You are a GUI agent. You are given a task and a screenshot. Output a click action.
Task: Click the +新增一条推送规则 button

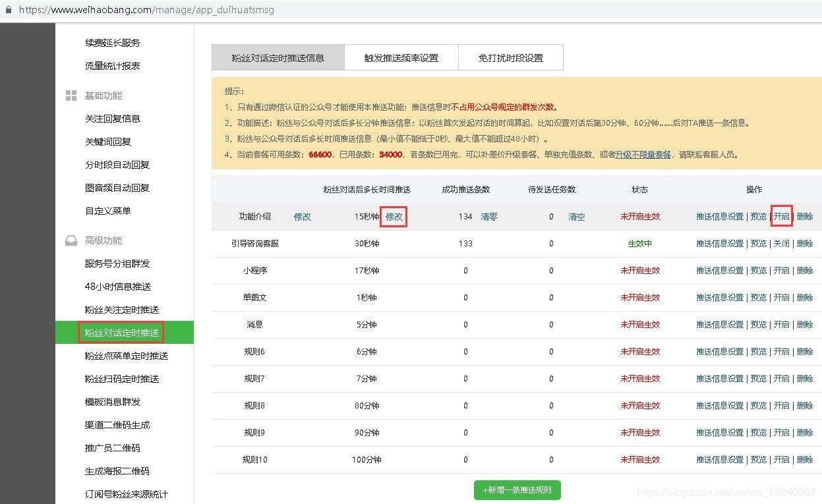point(517,490)
